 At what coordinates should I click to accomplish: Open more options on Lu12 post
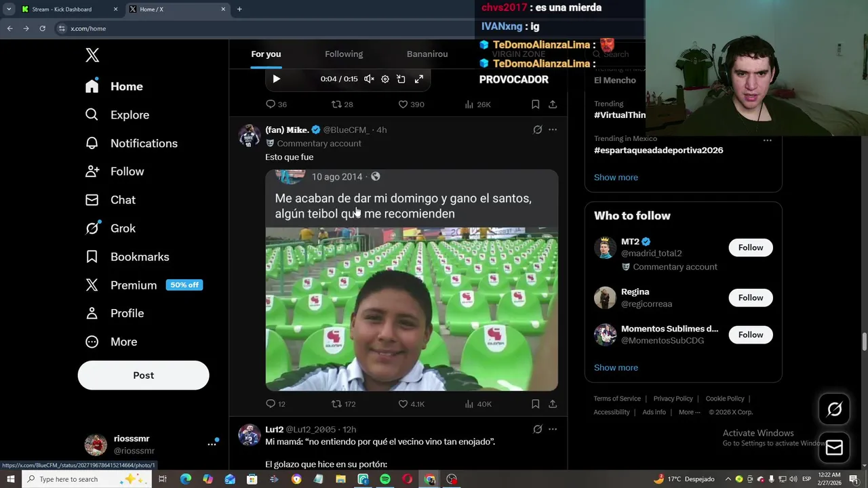point(553,429)
